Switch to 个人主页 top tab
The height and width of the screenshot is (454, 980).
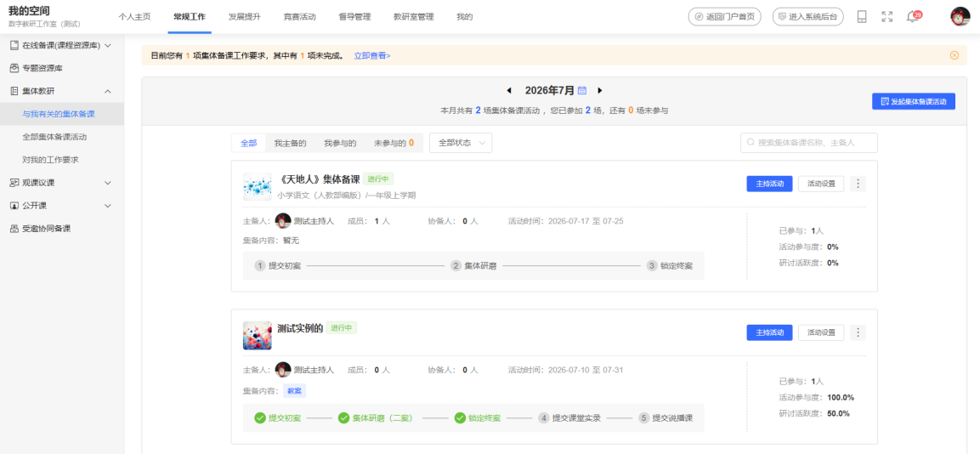point(134,17)
